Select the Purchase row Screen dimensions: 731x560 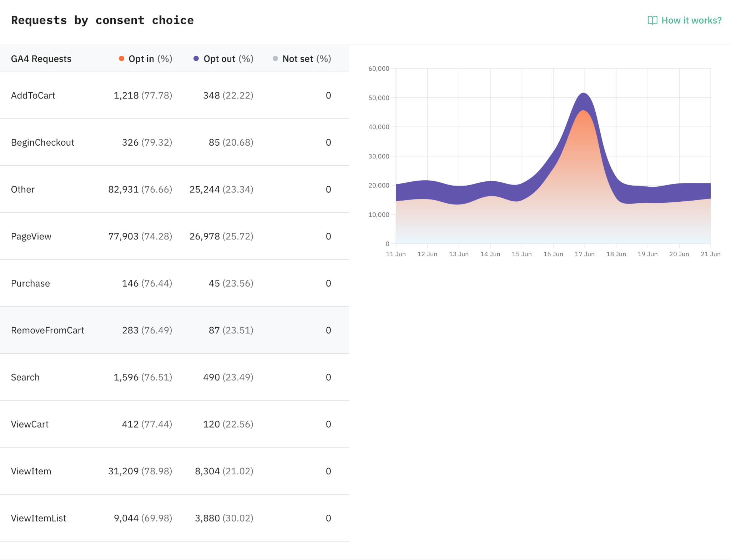(x=175, y=283)
